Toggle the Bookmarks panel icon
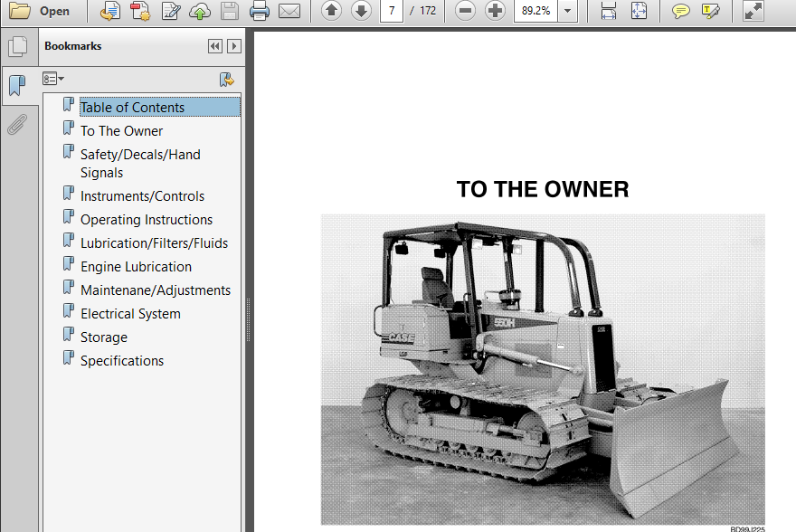The width and height of the screenshot is (796, 532). click(x=17, y=85)
